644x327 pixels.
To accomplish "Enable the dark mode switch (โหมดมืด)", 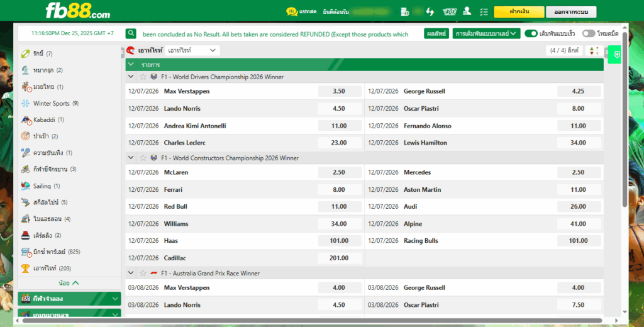I will (x=589, y=34).
